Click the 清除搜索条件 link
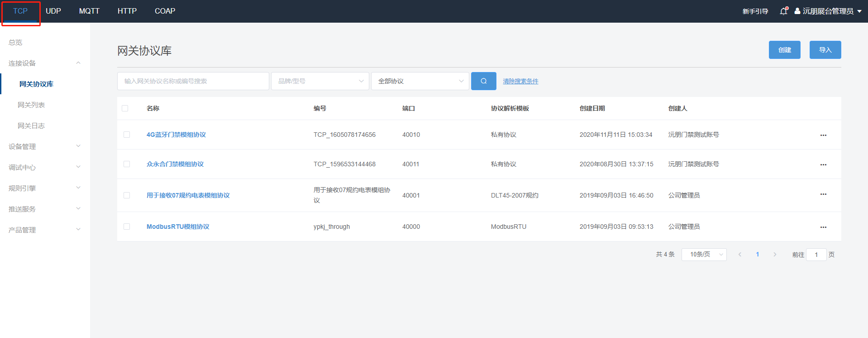The height and width of the screenshot is (338, 868). click(520, 81)
